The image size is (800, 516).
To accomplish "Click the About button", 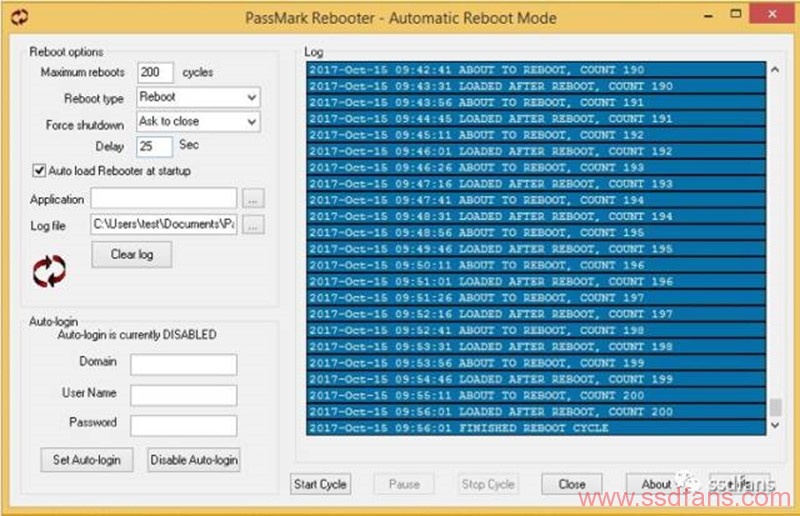I will [x=656, y=484].
